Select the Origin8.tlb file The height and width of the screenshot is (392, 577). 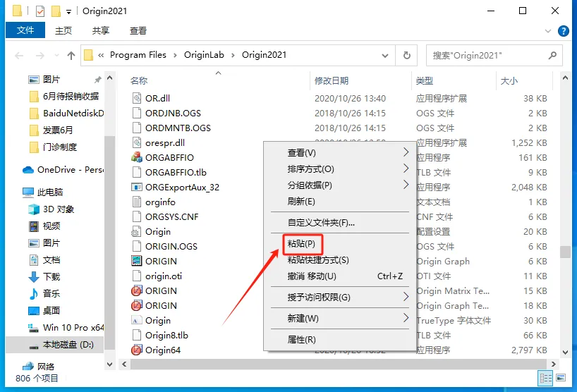(166, 336)
